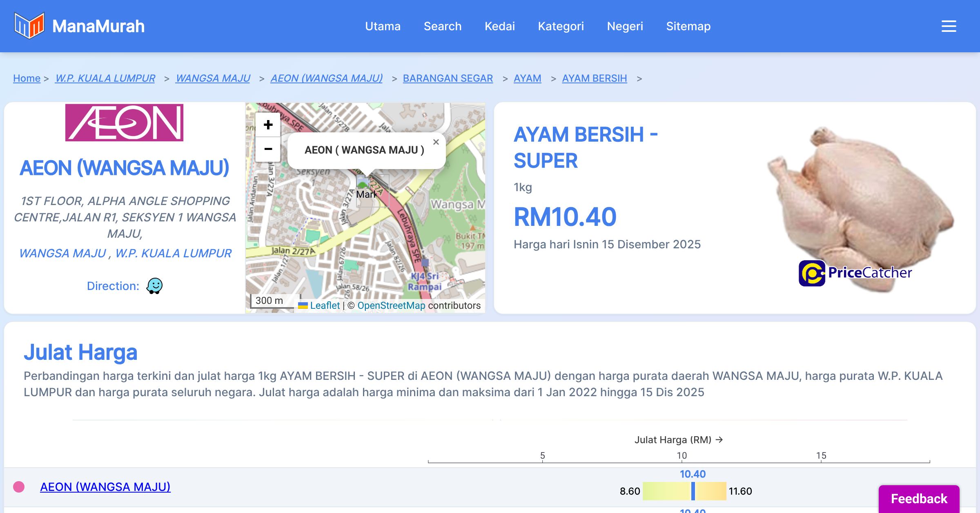
Task: Click the Feedback button
Action: point(919,498)
